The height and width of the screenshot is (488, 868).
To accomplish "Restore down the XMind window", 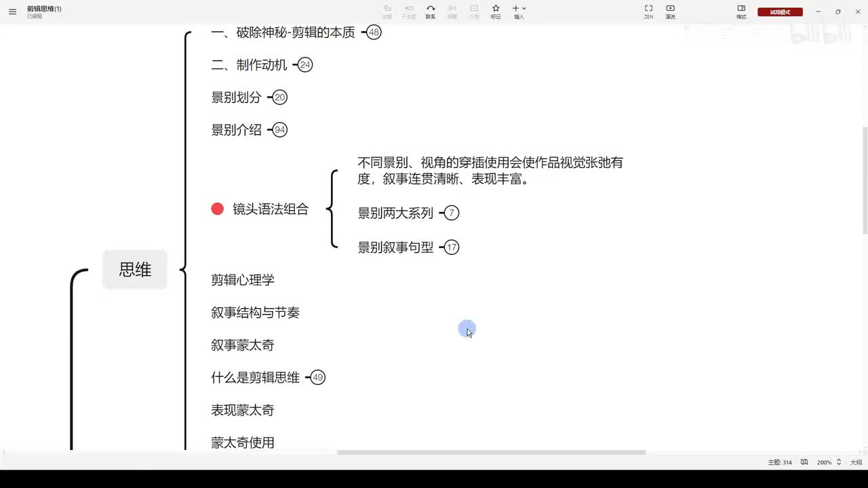I will [837, 12].
